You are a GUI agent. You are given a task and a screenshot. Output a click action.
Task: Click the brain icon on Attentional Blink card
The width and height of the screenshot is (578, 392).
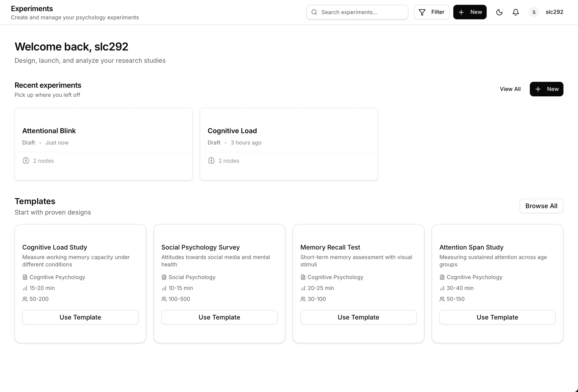click(26, 160)
